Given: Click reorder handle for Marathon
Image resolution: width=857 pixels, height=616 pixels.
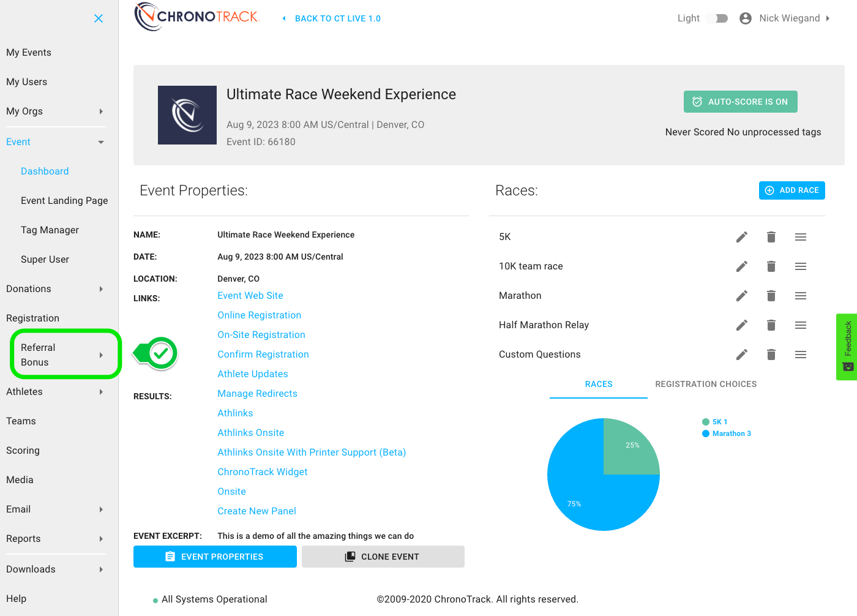Looking at the screenshot, I should pos(801,296).
